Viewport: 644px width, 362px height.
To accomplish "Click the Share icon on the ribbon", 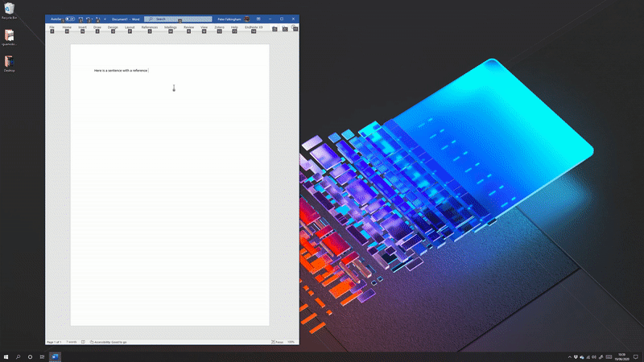I will (275, 28).
